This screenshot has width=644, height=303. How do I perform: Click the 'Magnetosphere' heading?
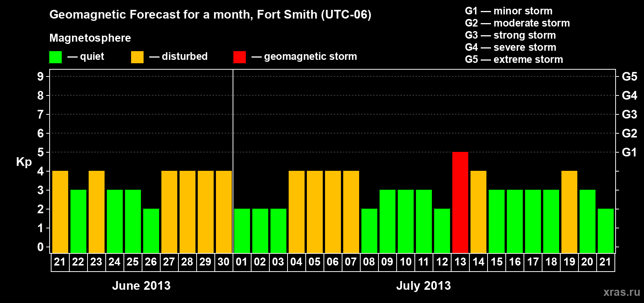pyautogui.click(x=90, y=38)
